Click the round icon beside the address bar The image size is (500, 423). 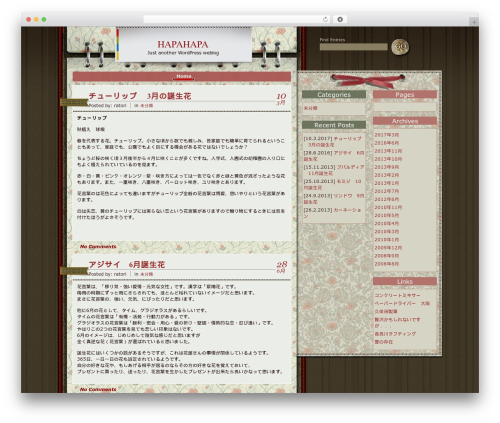click(340, 20)
